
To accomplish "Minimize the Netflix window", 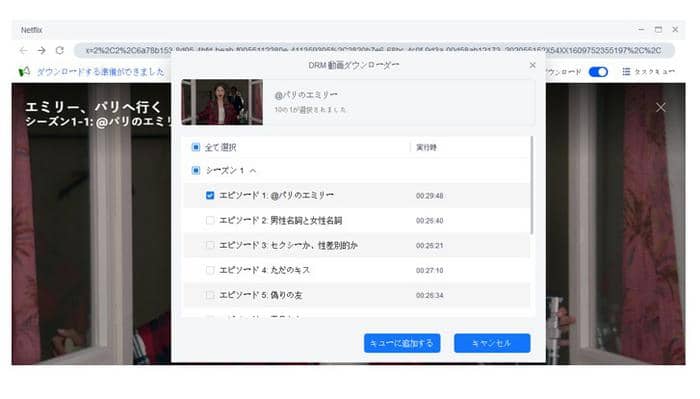I will point(641,29).
